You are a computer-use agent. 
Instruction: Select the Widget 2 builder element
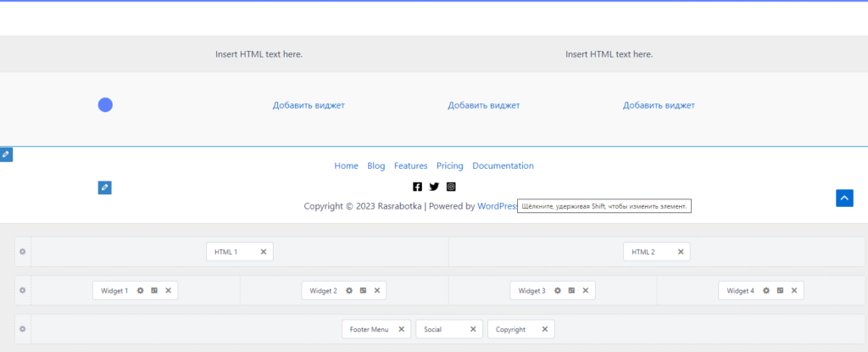pos(344,290)
